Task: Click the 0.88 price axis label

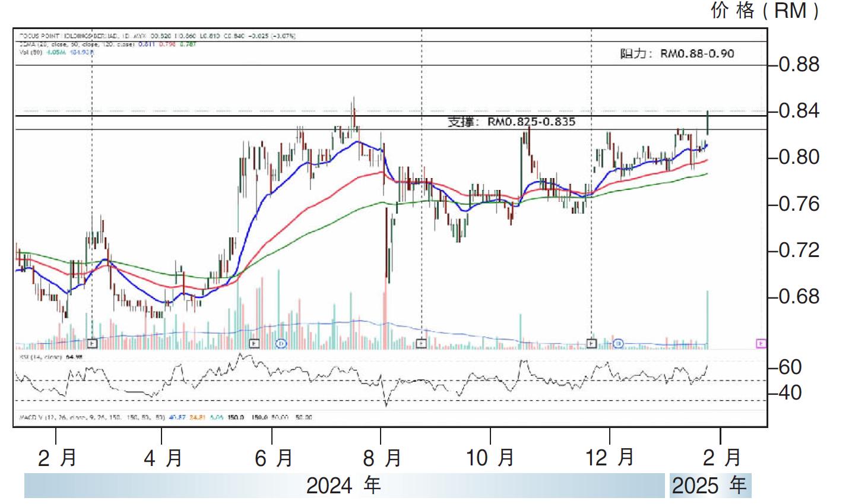Action: point(799,64)
